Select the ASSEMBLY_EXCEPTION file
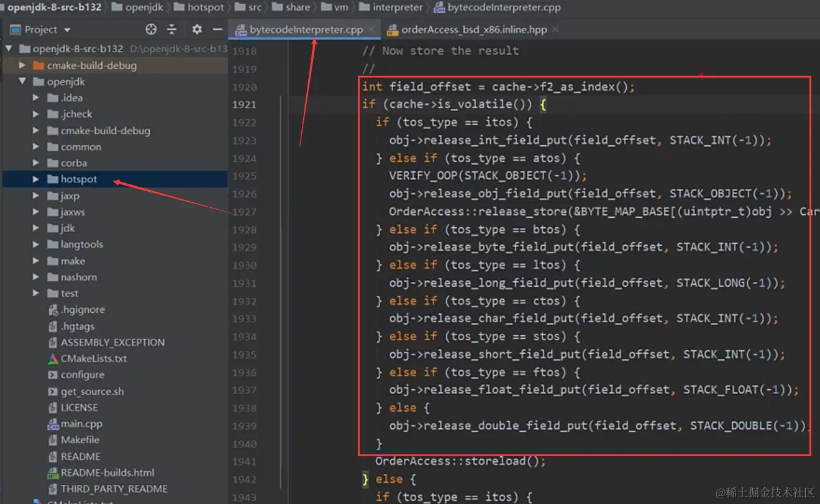The height and width of the screenshot is (504, 820). click(x=114, y=342)
